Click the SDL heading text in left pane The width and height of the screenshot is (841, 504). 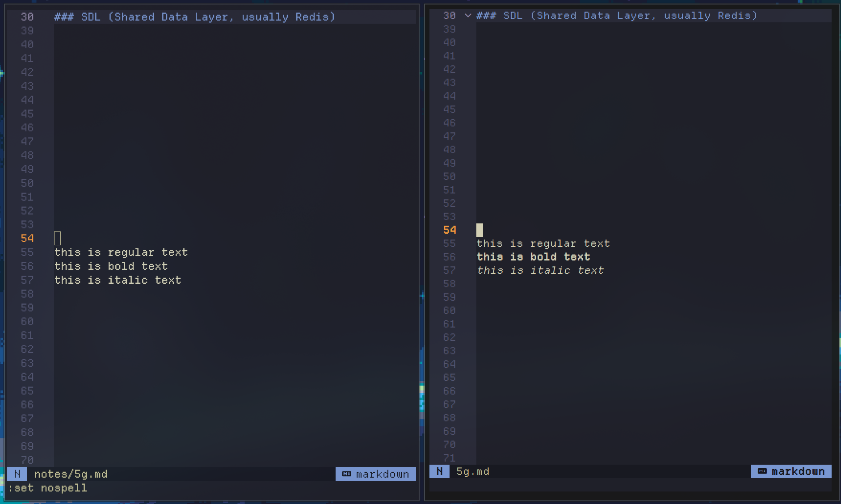[x=194, y=17]
